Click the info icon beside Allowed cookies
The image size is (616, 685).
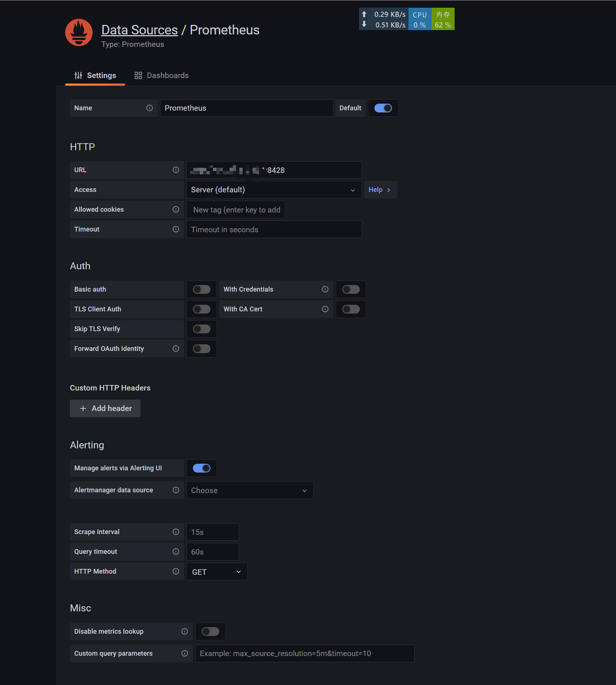[176, 210]
